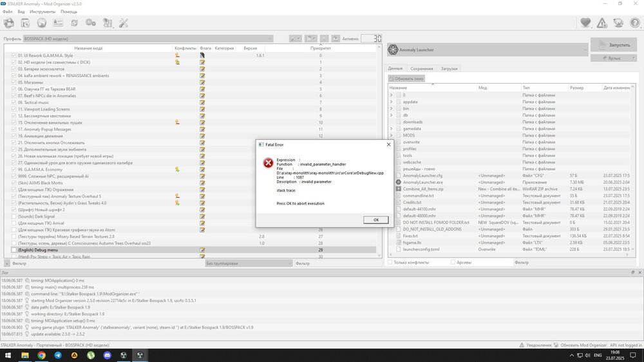Open the Anomaly Launcher executable dropdown
The width and height of the screenshot is (644, 362).
[x=486, y=50]
